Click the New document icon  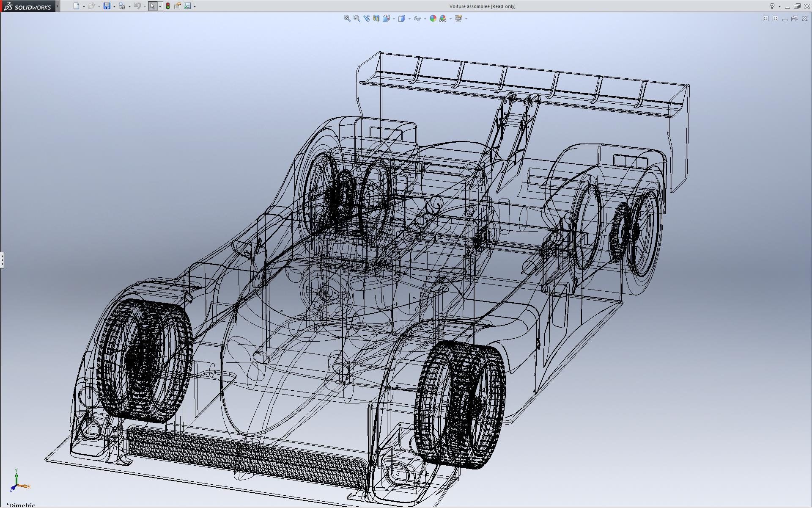[x=76, y=6]
